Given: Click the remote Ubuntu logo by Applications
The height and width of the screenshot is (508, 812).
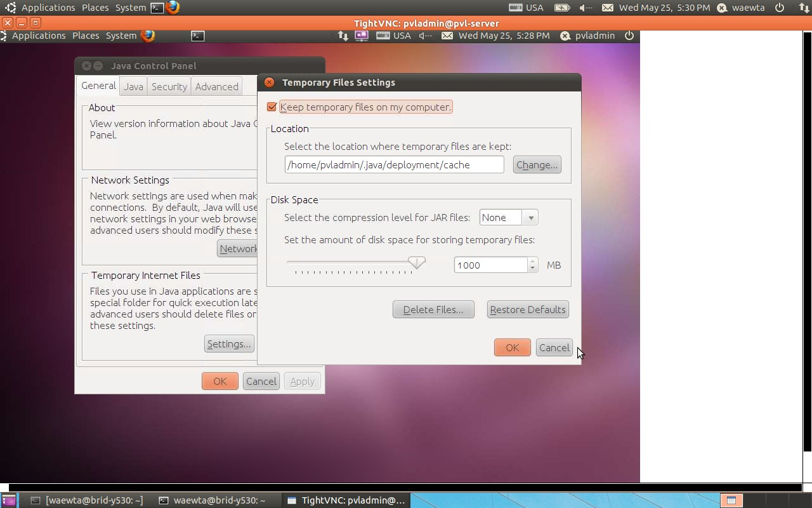Looking at the screenshot, I should 4,36.
